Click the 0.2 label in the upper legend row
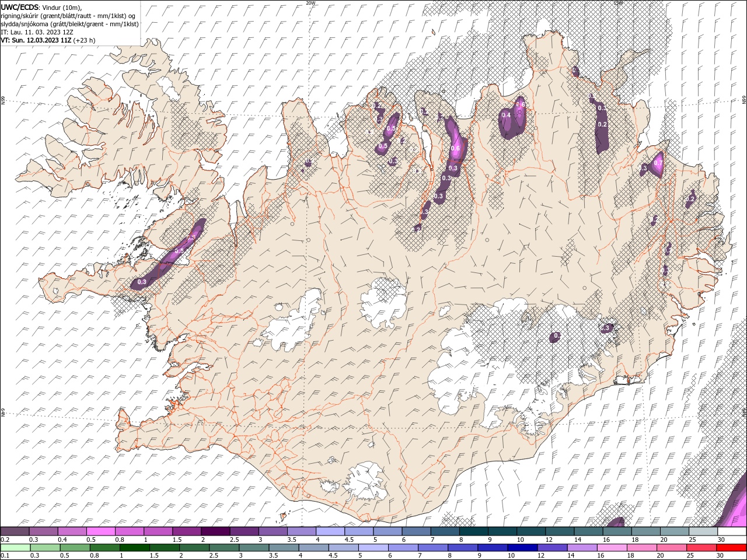The width and height of the screenshot is (747, 560). click(5, 540)
